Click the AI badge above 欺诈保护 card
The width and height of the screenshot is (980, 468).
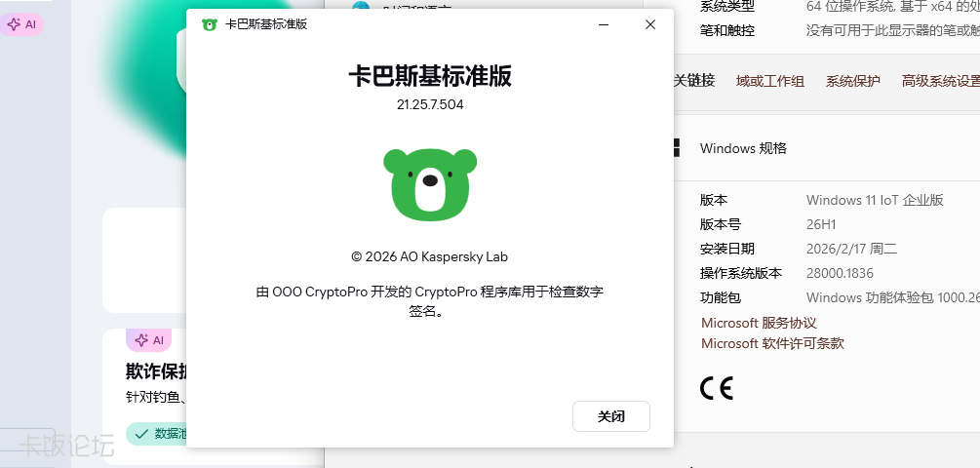(x=149, y=340)
